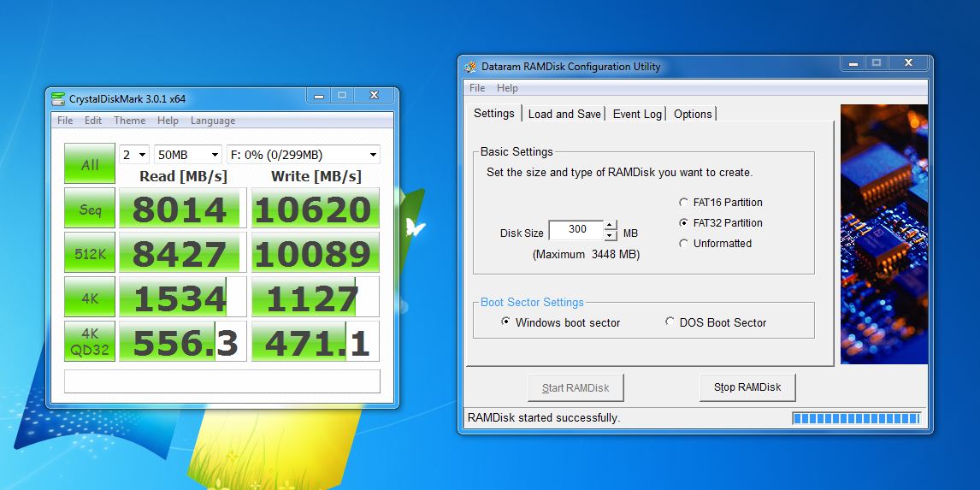This screenshot has width=980, height=490.
Task: Click the Dataram RAMDisk title bar icon
Action: (x=469, y=67)
